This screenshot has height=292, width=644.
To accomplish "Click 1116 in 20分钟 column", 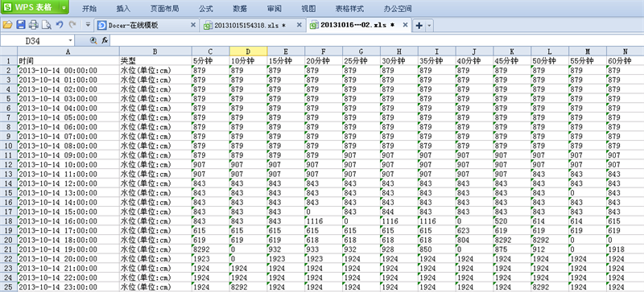I will [x=324, y=221].
